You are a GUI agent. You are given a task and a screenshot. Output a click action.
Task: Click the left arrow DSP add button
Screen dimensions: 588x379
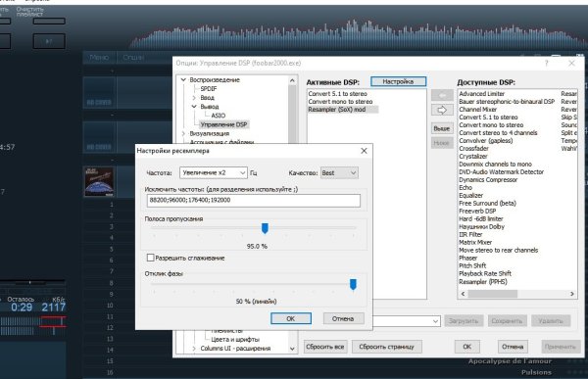[x=442, y=95]
